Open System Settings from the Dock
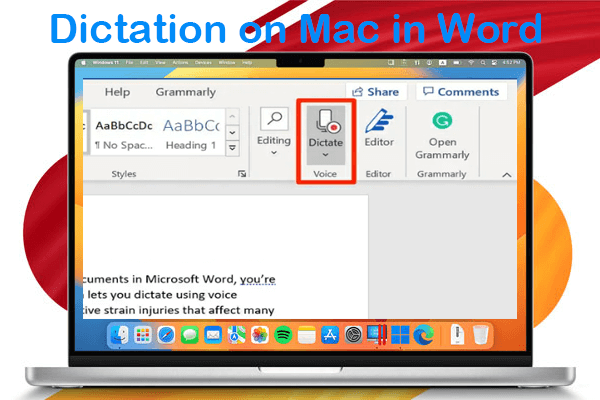 tap(353, 335)
